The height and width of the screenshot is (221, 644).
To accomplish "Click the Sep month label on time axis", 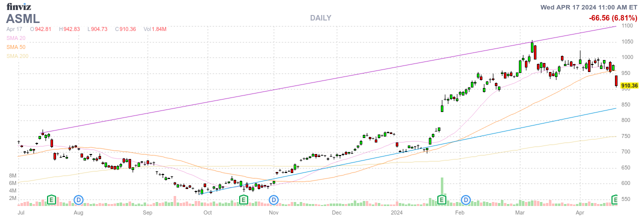I will click(147, 212).
